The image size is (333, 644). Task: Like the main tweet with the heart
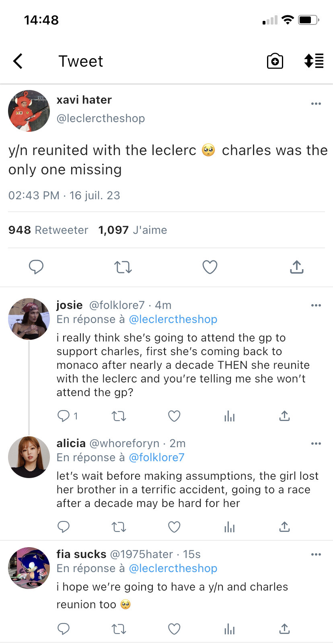click(210, 267)
